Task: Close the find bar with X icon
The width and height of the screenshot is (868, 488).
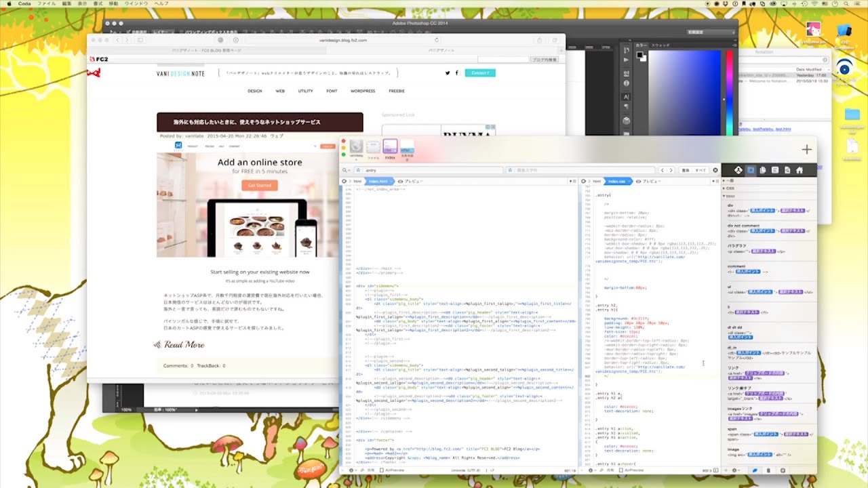Action: (715, 170)
